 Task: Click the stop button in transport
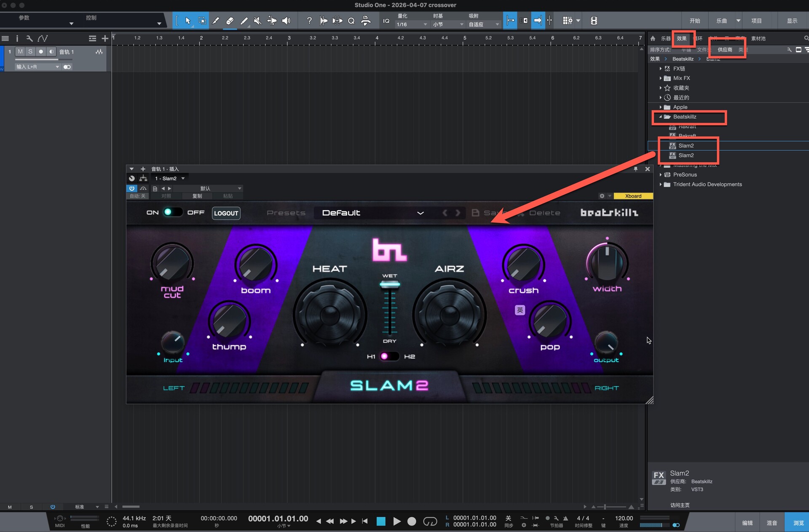381,521
